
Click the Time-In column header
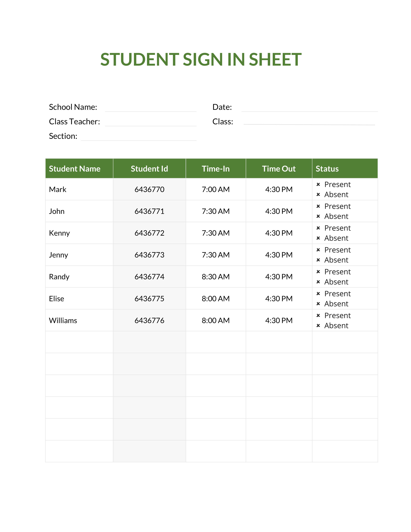[x=215, y=169]
